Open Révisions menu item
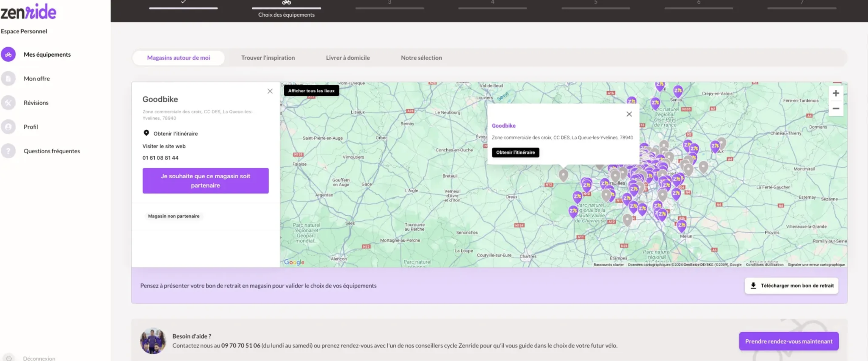This screenshot has height=361, width=868. pos(36,103)
